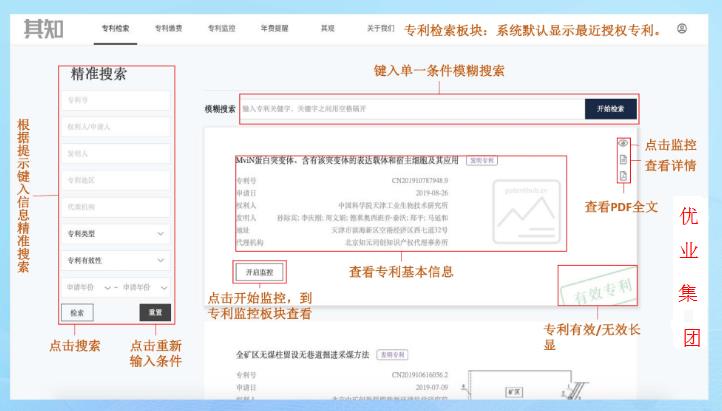The image size is (722, 411).
Task: Click the eye icon to monitor the MviN patent
Action: tap(623, 143)
